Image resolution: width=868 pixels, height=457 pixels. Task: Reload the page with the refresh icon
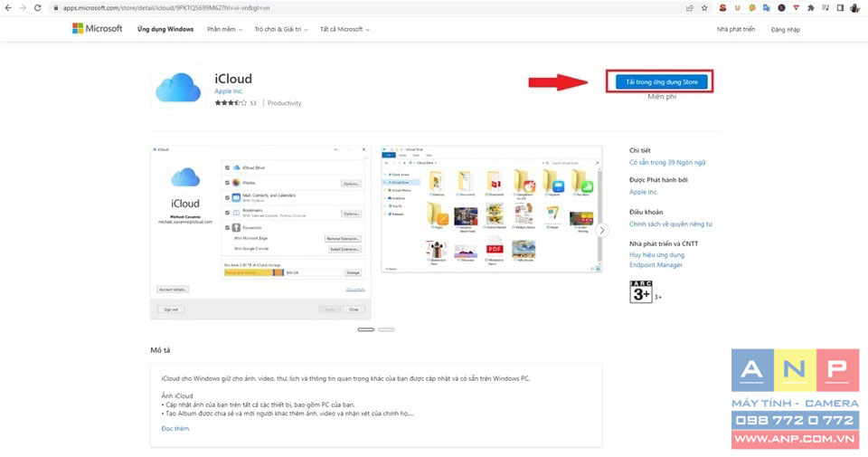(38, 8)
